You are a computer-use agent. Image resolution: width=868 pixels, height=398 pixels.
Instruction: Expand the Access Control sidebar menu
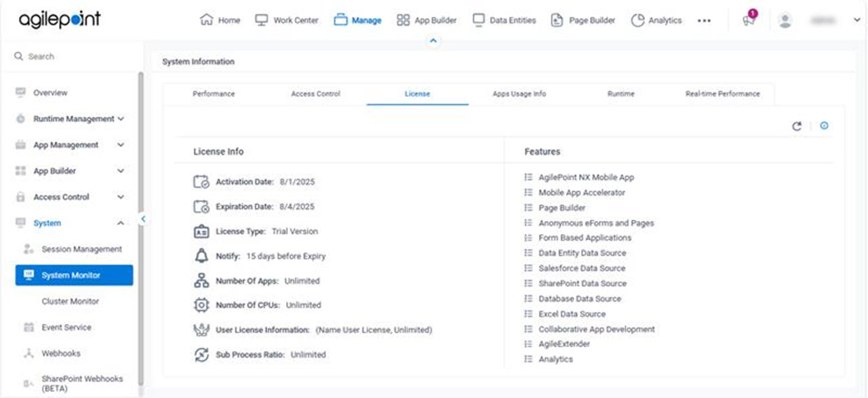121,197
